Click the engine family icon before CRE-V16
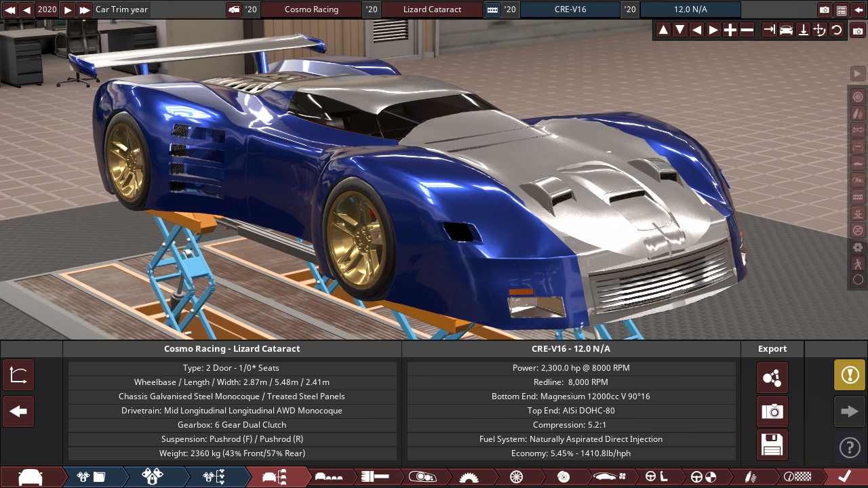This screenshot has height=488, width=868. (493, 9)
